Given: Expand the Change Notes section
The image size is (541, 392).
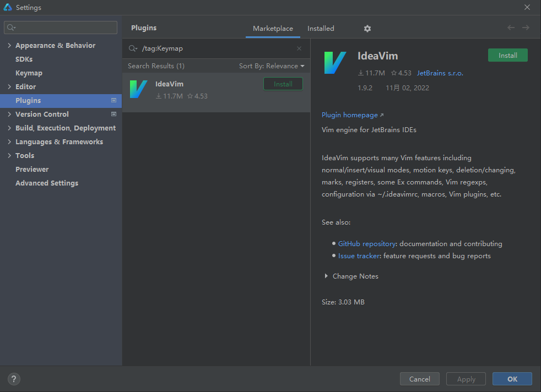Looking at the screenshot, I should coord(326,276).
